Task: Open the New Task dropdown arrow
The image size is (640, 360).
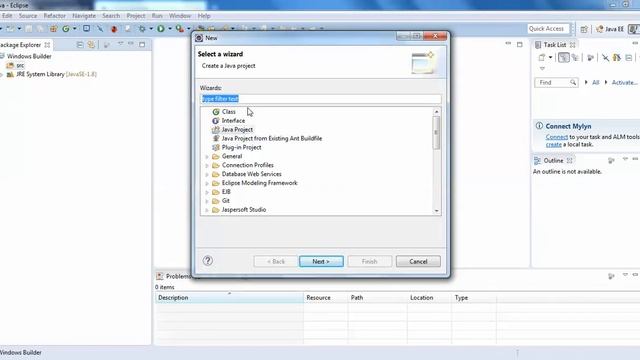Action: [x=550, y=58]
